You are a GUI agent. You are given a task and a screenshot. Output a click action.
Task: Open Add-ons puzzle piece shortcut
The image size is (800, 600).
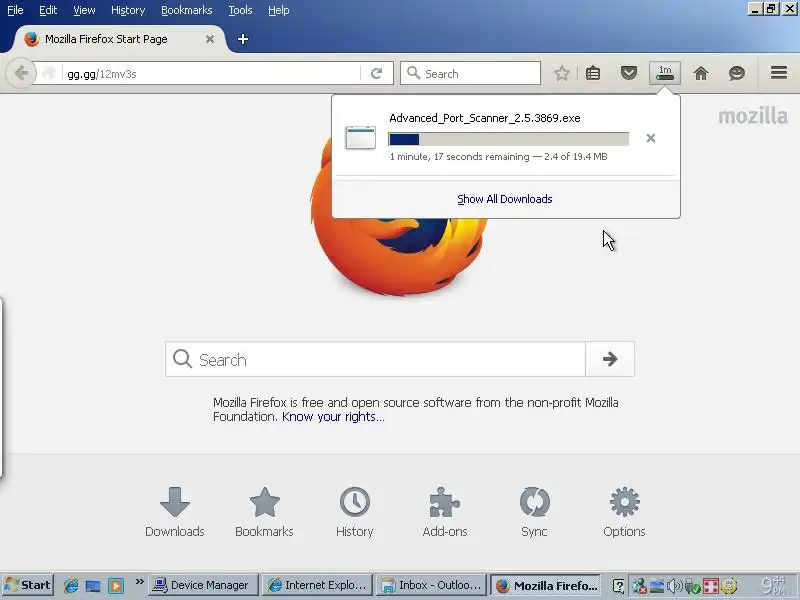click(x=444, y=512)
